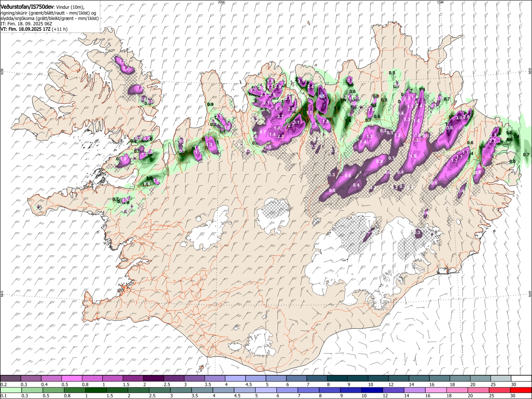Pick the light lavender 4–4.5 swatch in purple row
Screen dimensions: 532x399
pyautogui.click(x=235, y=379)
